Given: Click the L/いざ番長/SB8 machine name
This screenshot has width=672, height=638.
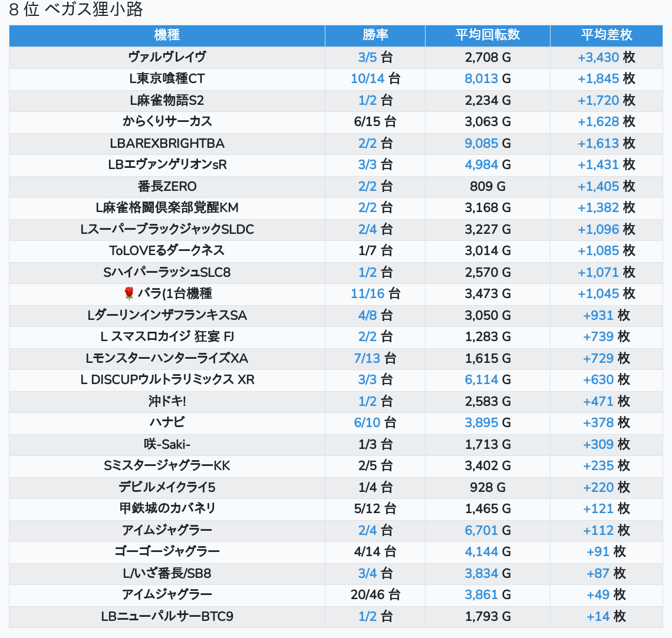Looking at the screenshot, I should [x=167, y=574].
